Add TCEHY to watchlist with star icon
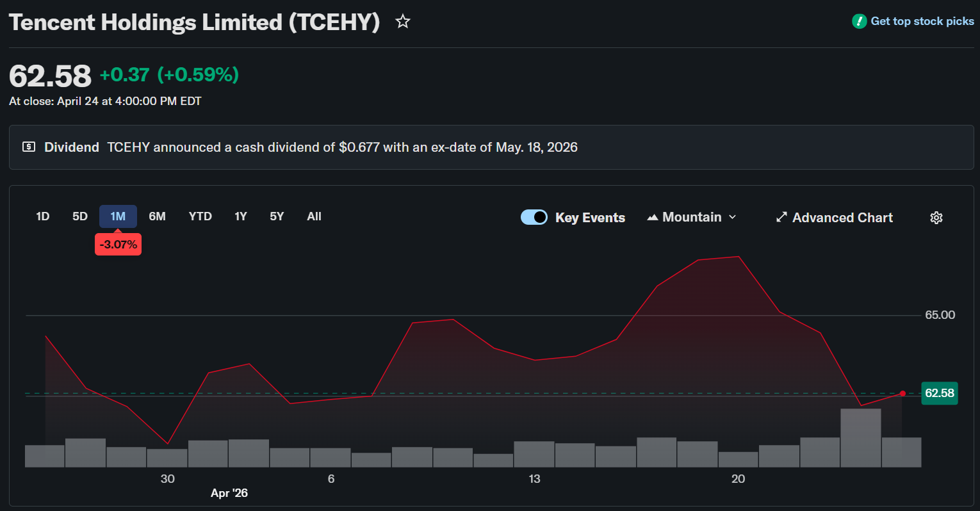 click(403, 22)
